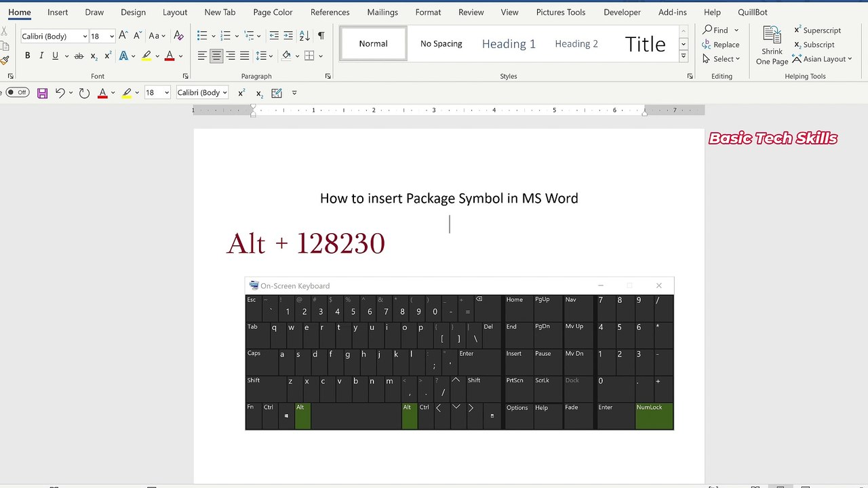868x488 pixels.
Task: Click Enter key on numeric keypad
Action: [615, 416]
